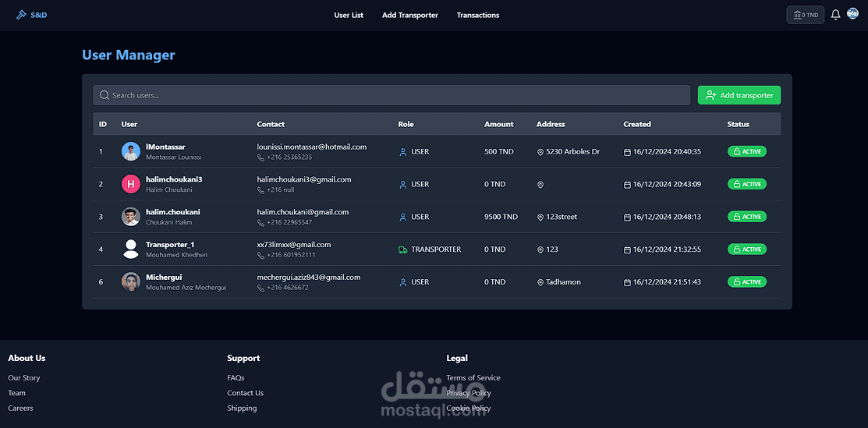Click the location pin next to Tadhamon
Viewport: 868px width, 428px height.
pyautogui.click(x=540, y=282)
